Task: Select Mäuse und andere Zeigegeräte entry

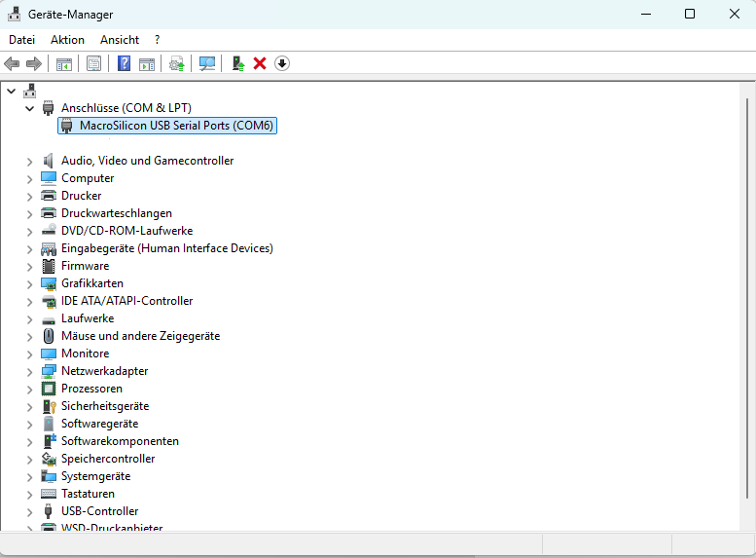Action: (140, 336)
